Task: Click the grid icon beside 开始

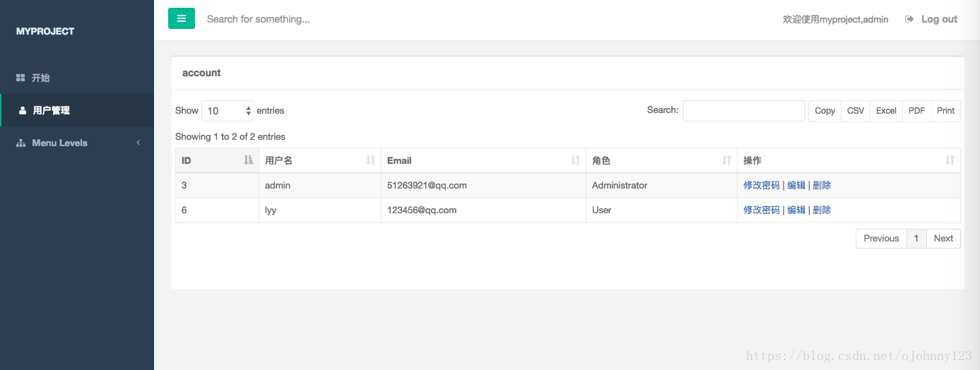Action: (x=20, y=78)
